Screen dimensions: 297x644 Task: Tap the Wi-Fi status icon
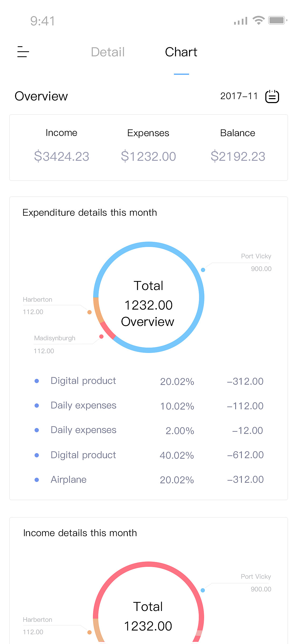tap(258, 20)
